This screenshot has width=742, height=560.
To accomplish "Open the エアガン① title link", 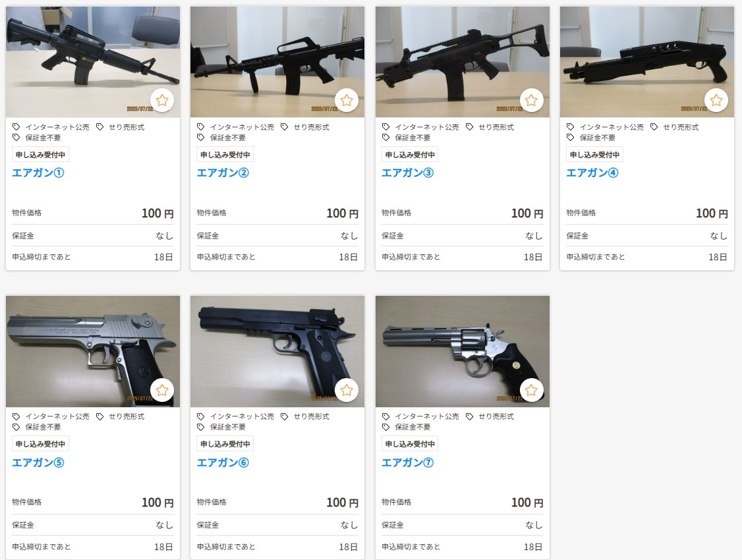I will [38, 173].
